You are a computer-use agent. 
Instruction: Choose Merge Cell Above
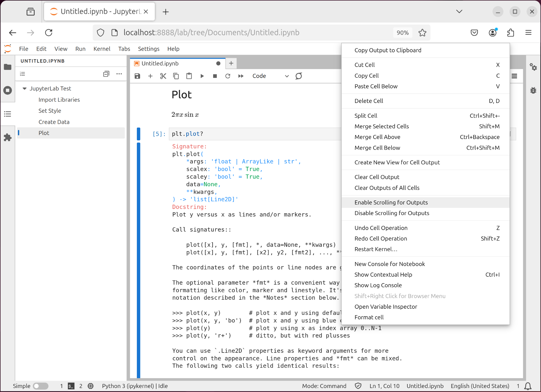tap(425, 137)
